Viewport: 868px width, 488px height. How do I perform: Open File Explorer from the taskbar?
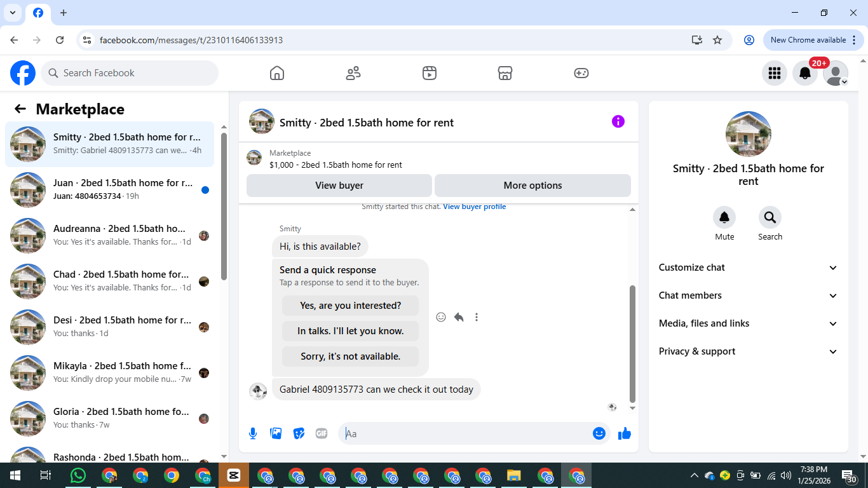[x=514, y=475]
